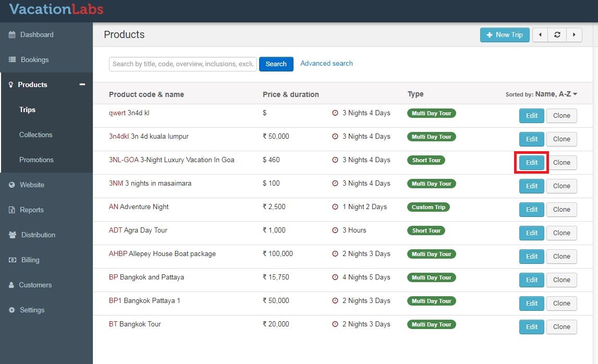Clone the Allepey House Boat package
Screen dimensions: 598x364
562,257
